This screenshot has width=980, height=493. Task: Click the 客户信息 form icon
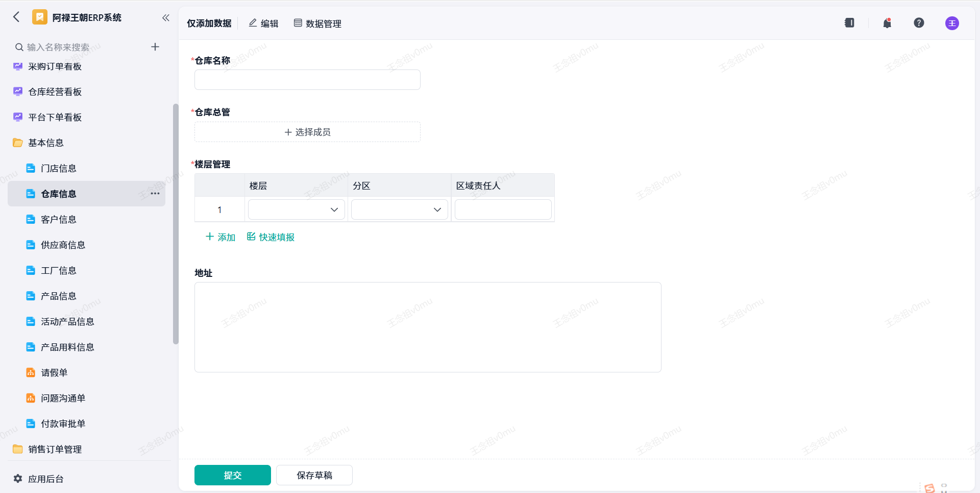[x=31, y=219]
